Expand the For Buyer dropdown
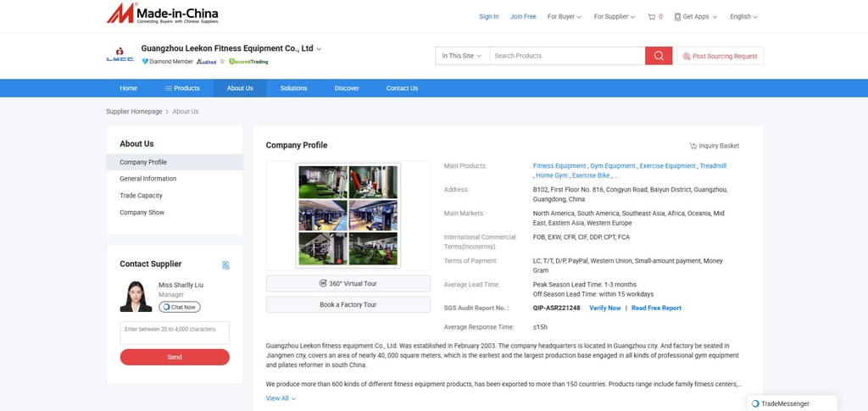Viewport: 868px width, 411px height. (564, 17)
